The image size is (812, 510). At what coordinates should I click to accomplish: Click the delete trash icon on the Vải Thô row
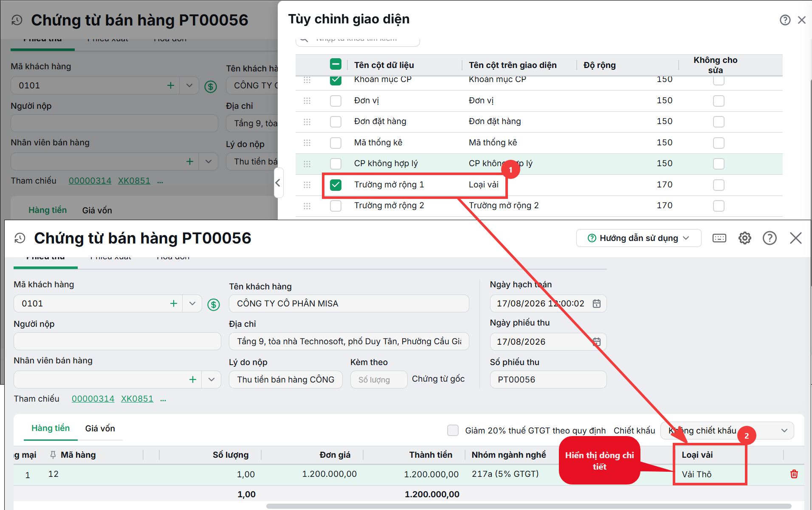[x=794, y=474]
